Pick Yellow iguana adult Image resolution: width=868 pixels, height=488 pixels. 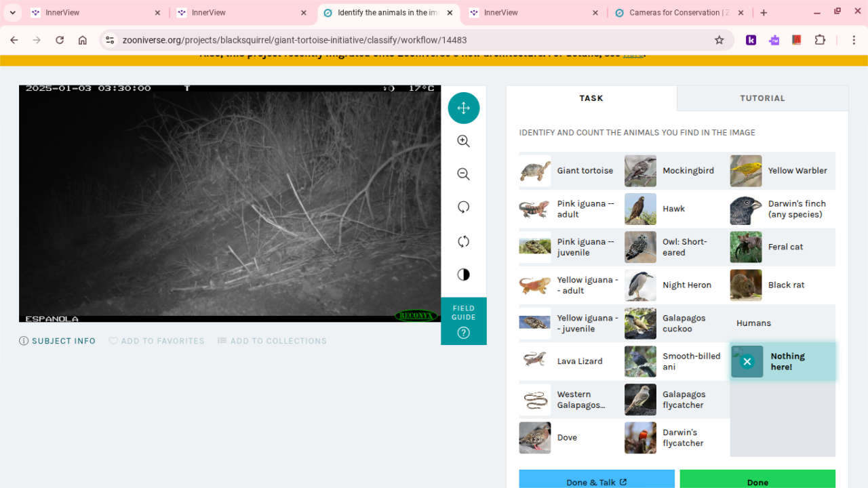571,285
